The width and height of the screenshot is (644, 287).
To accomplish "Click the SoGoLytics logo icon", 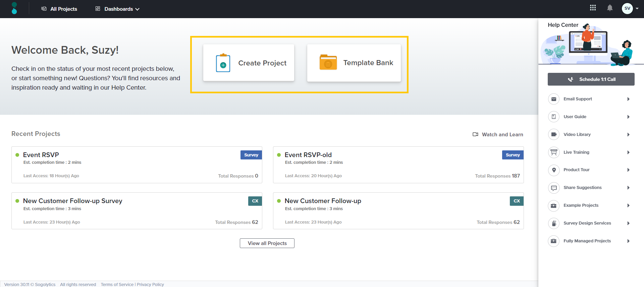I will click(14, 8).
